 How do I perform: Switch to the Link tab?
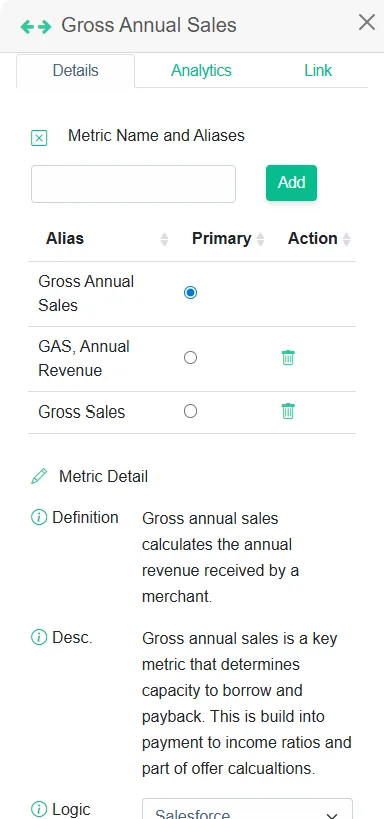click(318, 71)
